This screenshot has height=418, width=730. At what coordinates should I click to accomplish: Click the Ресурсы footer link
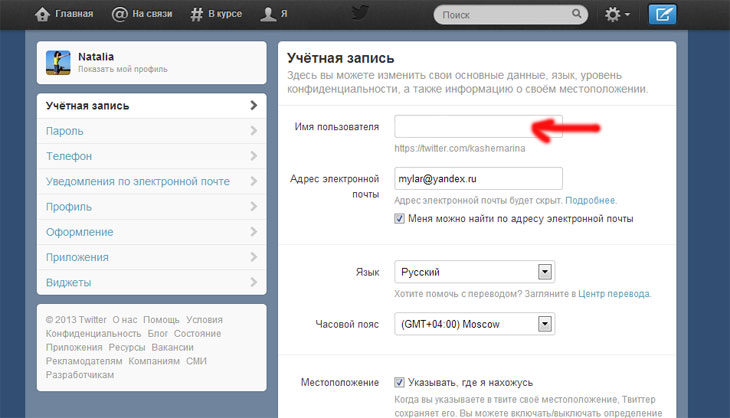click(x=127, y=347)
